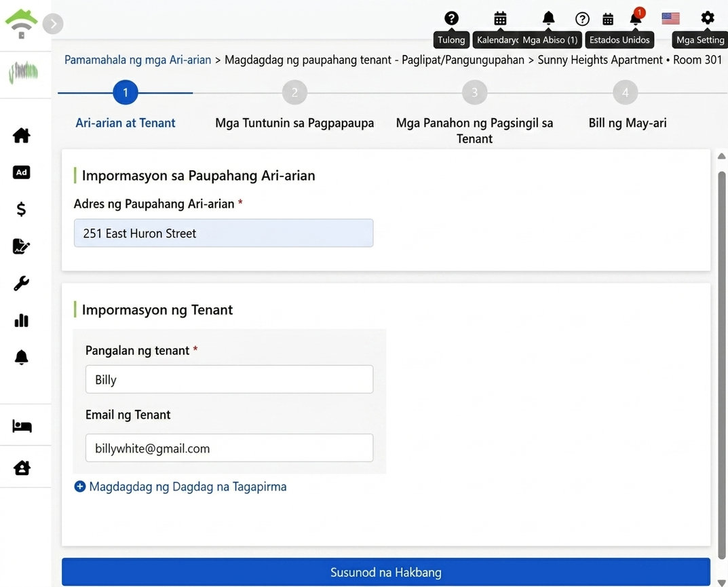Select step 3 Mga Panahon ng Pagsingil

474,92
